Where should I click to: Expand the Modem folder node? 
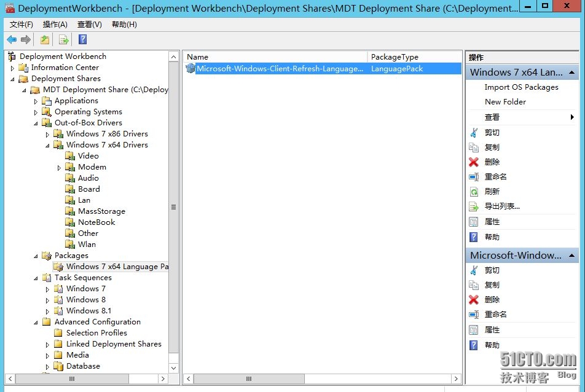tap(59, 168)
